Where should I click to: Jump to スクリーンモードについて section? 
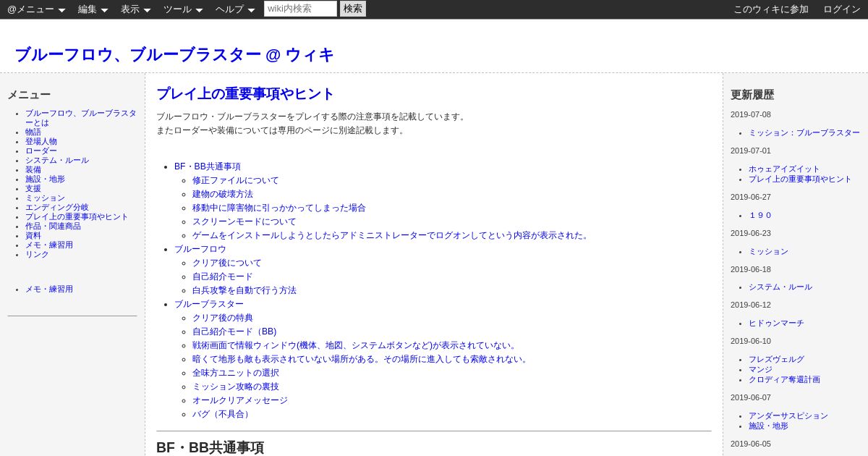pos(244,221)
